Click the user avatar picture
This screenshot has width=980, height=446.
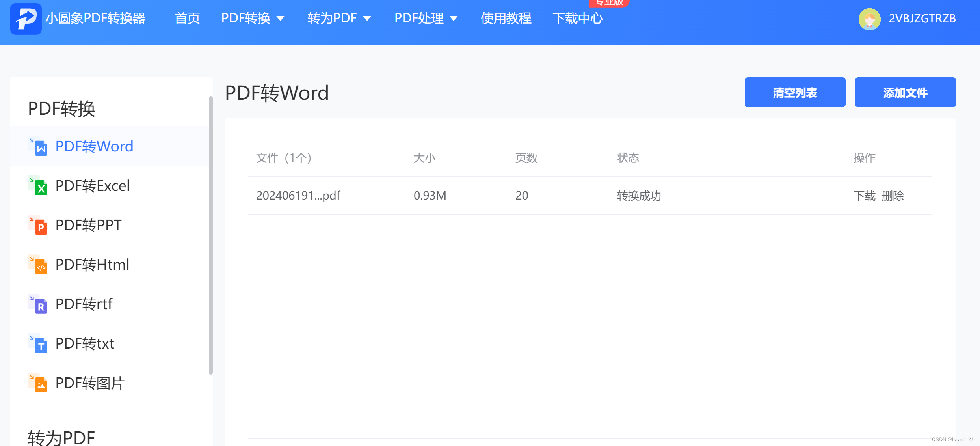point(869,19)
